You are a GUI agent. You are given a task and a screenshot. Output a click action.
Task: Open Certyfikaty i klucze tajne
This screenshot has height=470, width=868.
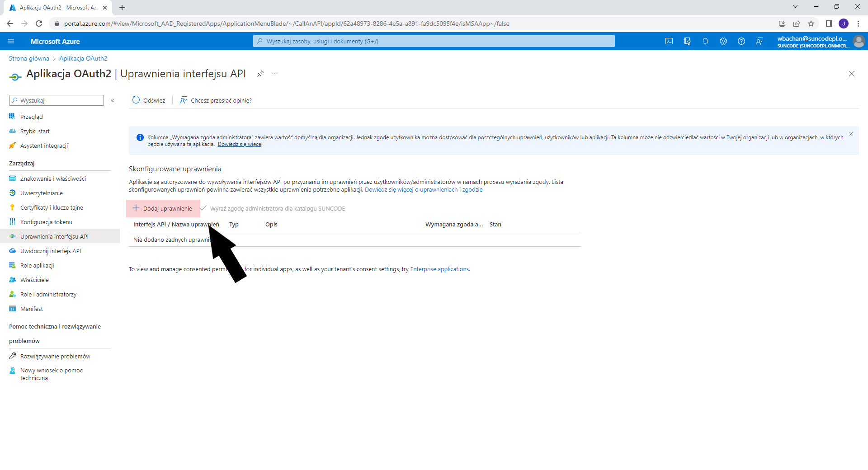point(52,207)
